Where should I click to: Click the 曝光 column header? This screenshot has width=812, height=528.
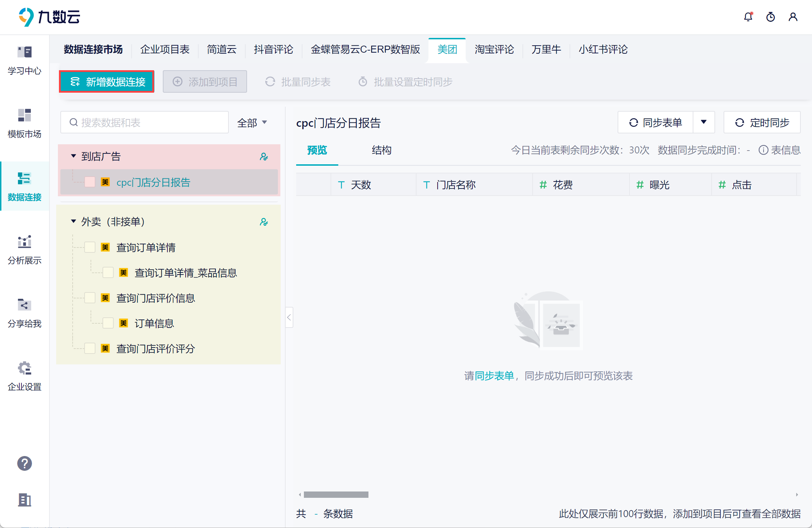point(671,185)
